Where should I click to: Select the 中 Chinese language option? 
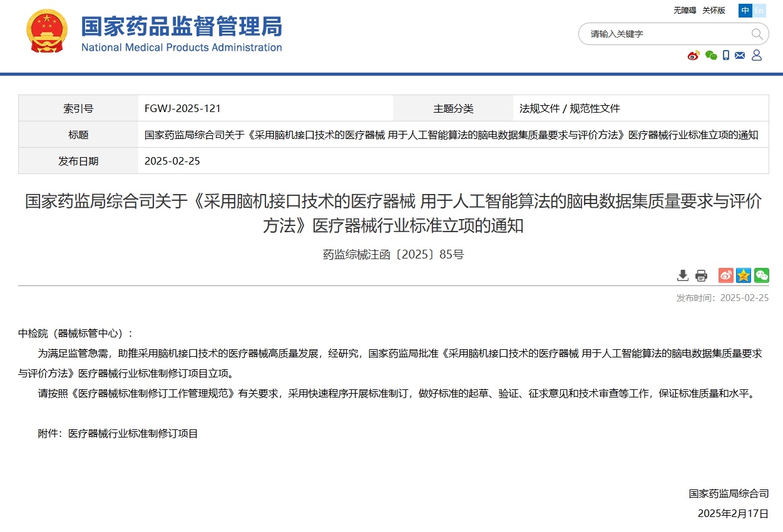pos(745,11)
